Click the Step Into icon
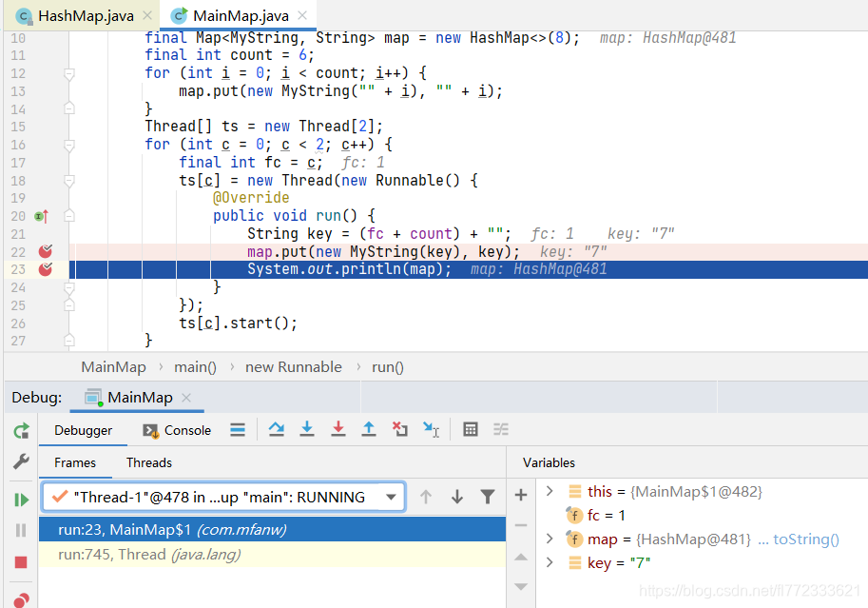The width and height of the screenshot is (868, 608). tap(307, 429)
